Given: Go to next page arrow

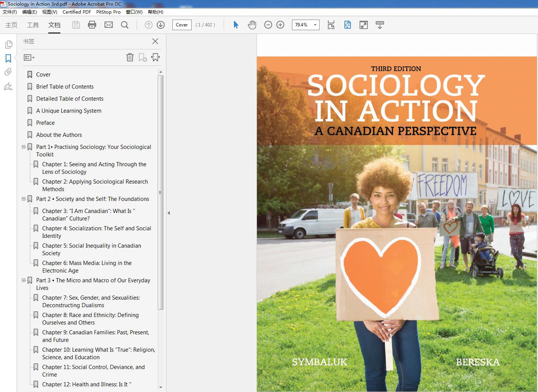Looking at the screenshot, I should [161, 25].
